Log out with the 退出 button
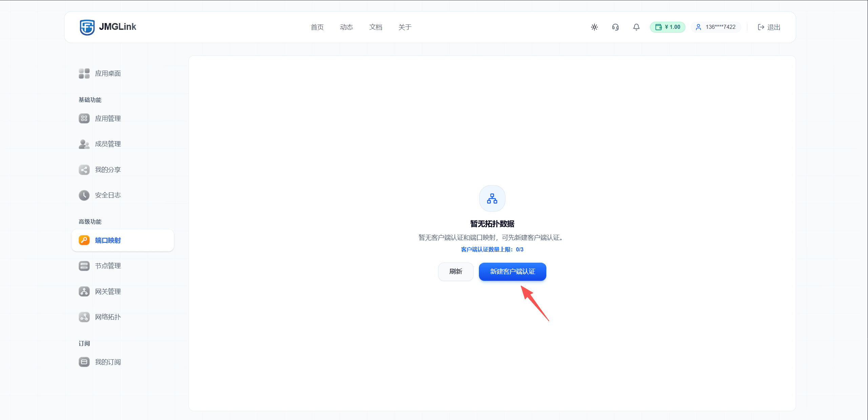This screenshot has width=868, height=420. 769,27
